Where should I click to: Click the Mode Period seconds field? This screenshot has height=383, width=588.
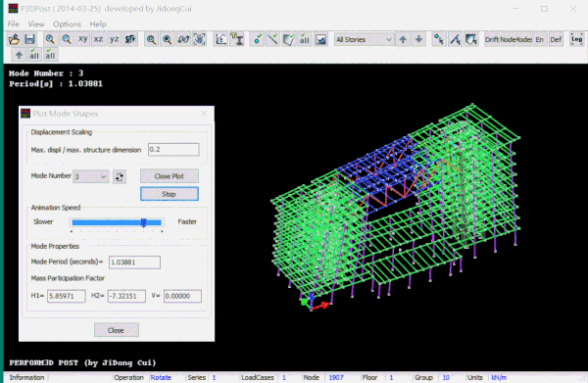[x=134, y=263]
